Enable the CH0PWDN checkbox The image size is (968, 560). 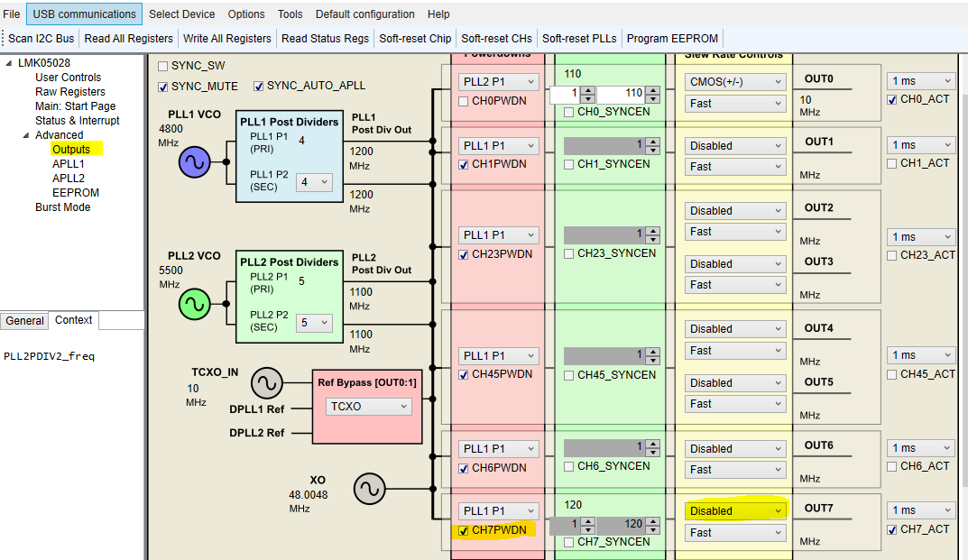[x=464, y=101]
